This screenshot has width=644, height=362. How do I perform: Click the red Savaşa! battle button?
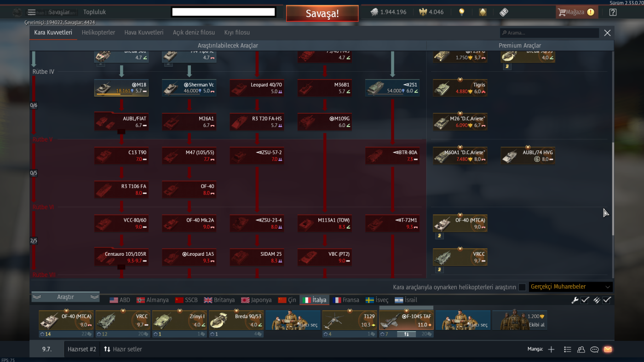[322, 13]
